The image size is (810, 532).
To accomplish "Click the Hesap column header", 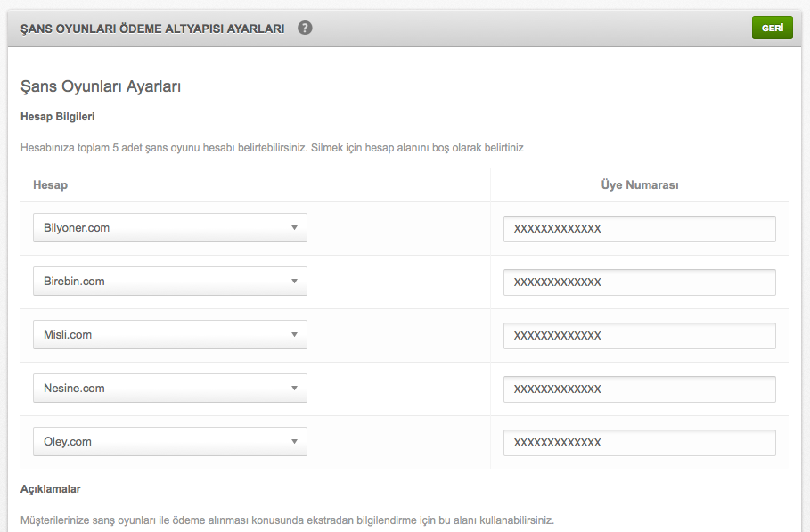I will (50, 185).
